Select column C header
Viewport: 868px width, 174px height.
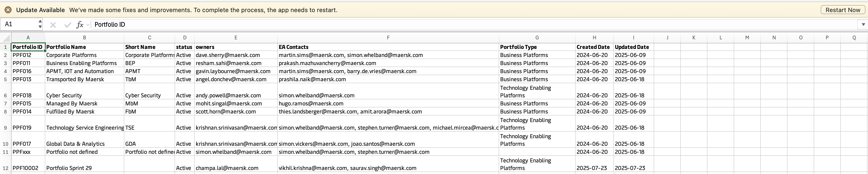pyautogui.click(x=149, y=38)
